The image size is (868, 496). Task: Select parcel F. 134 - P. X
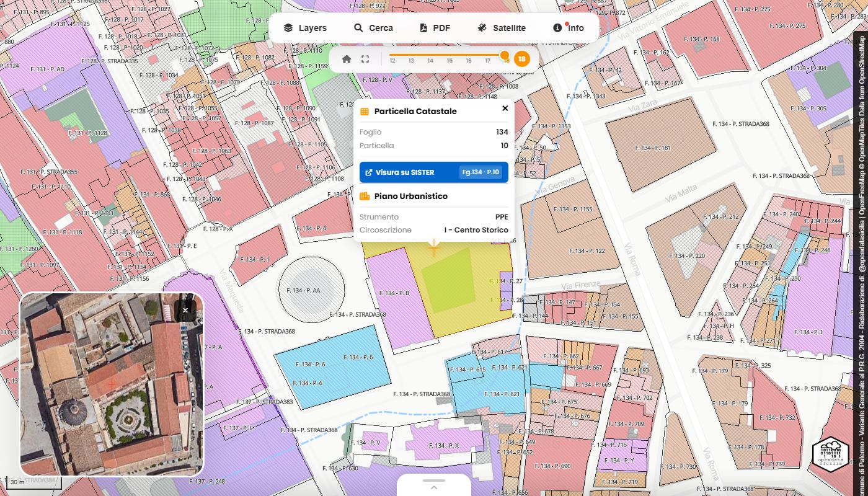(443, 446)
